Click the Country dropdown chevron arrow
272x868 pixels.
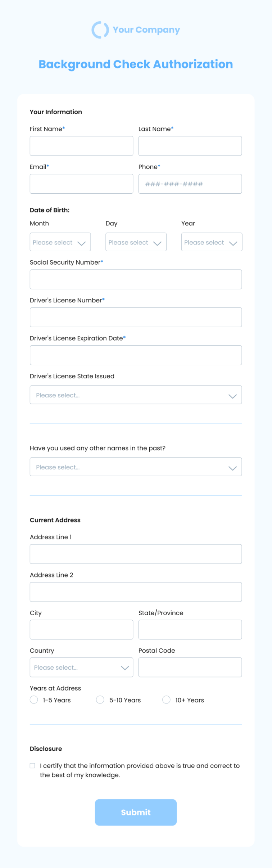pyautogui.click(x=125, y=668)
